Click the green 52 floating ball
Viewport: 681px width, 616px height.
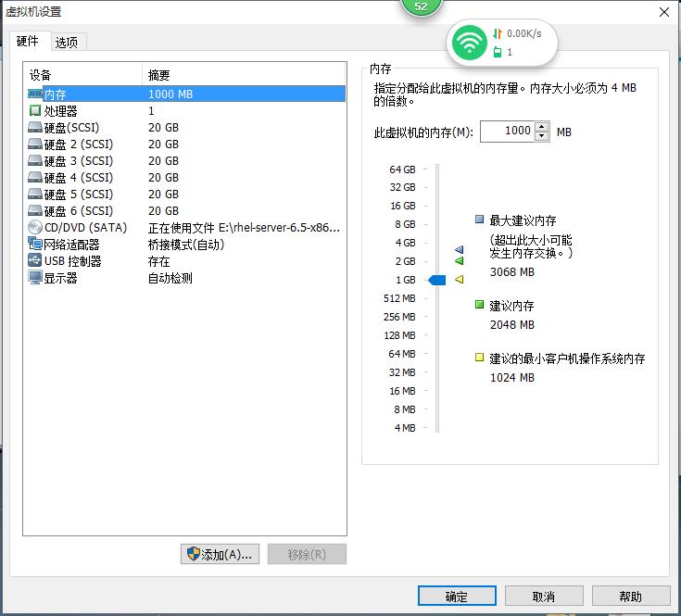[421, 7]
